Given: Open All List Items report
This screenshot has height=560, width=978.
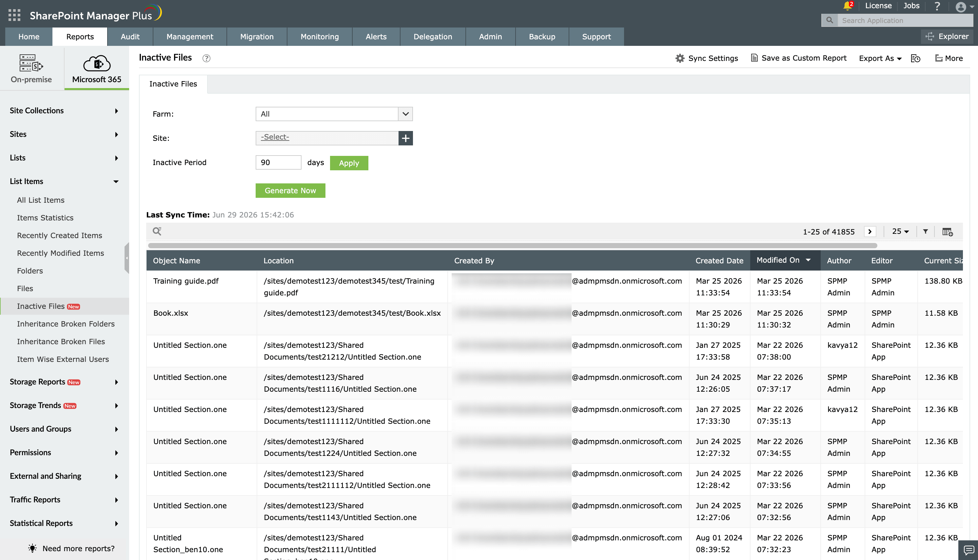Looking at the screenshot, I should point(40,200).
